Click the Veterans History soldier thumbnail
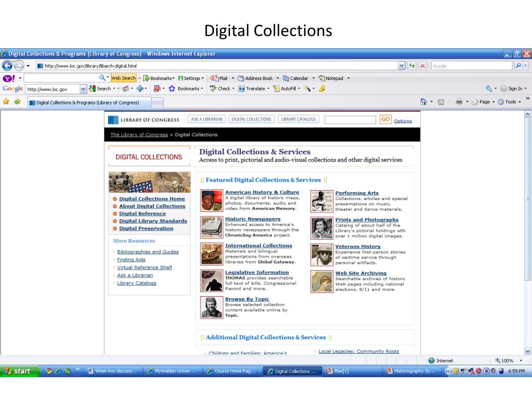Screen dimensions: 532x399 coord(322,255)
